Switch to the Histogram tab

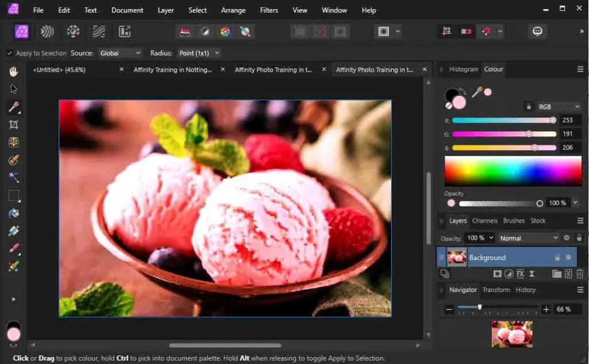[x=464, y=69]
